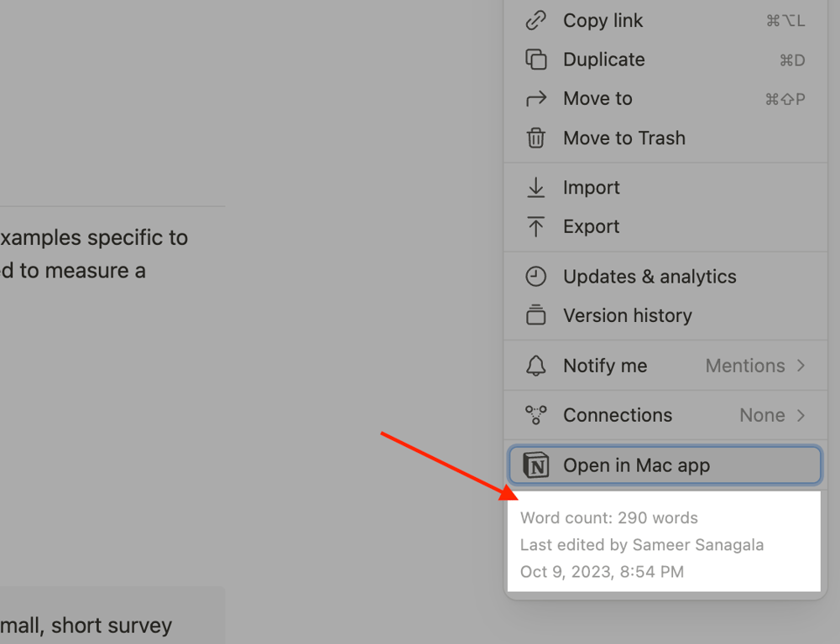Choose Version history from the menu

point(628,315)
